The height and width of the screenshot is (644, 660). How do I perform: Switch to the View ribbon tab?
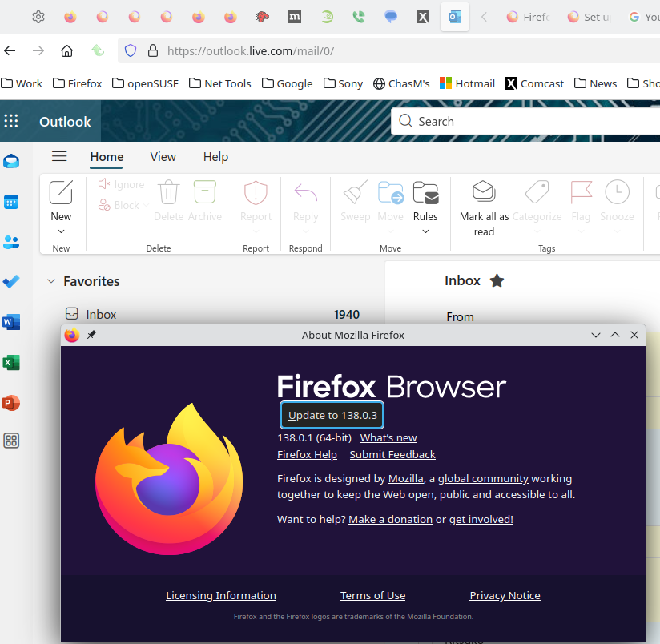(163, 156)
